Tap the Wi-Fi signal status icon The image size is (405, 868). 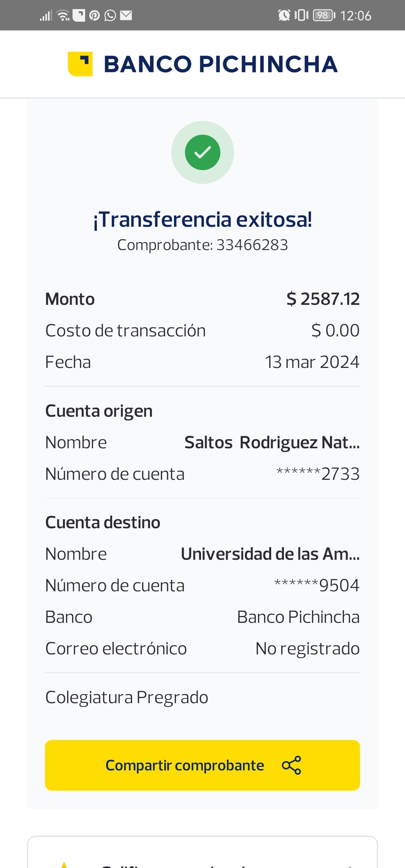pos(63,15)
